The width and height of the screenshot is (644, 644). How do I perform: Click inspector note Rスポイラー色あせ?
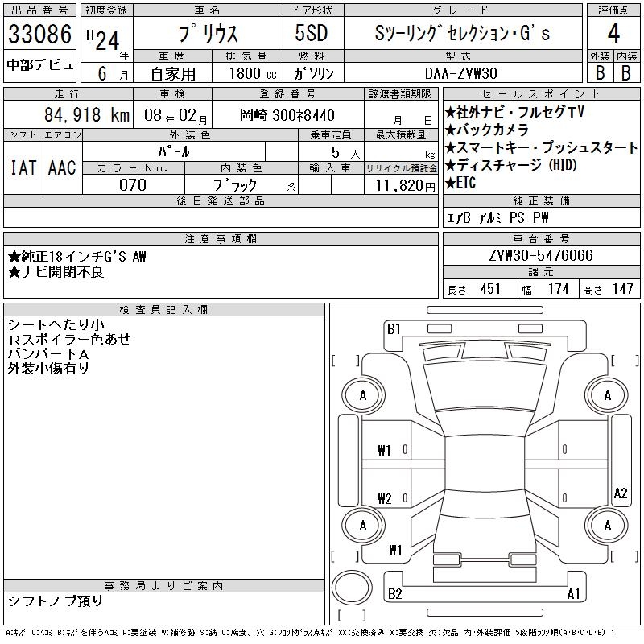pos(69,339)
